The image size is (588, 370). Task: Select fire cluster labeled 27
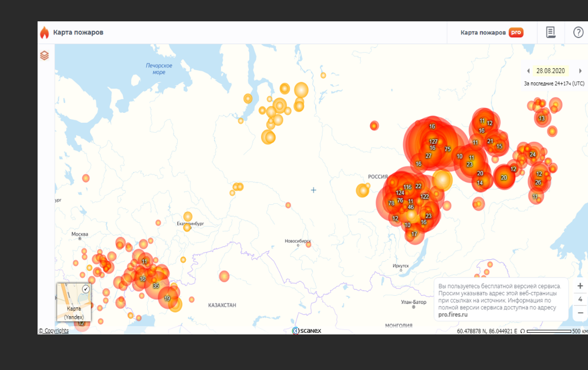tap(428, 156)
